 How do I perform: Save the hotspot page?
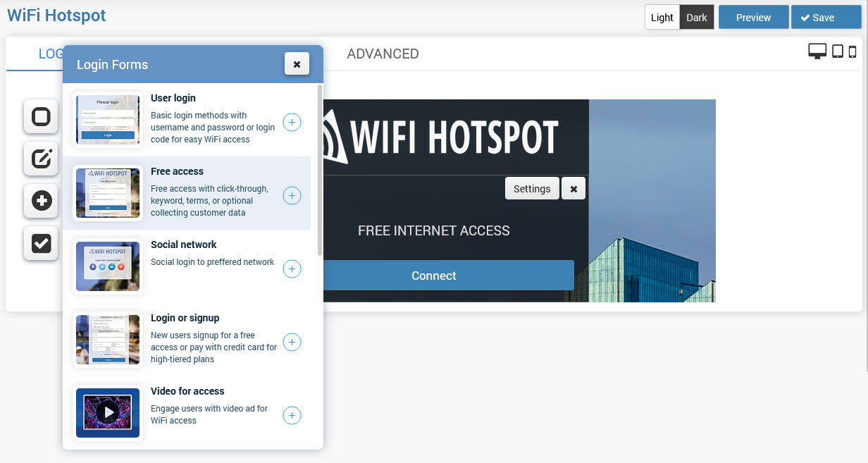(x=825, y=18)
